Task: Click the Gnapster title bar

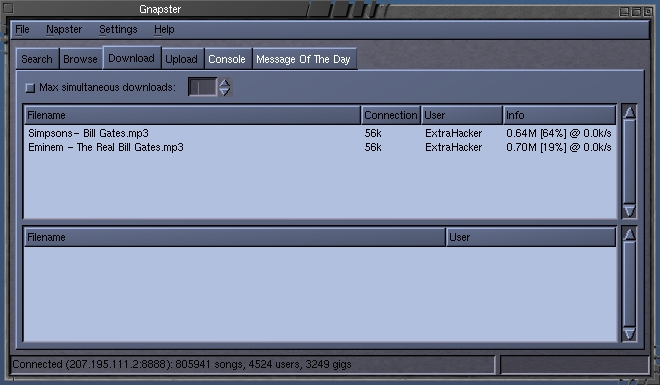Action: tap(160, 9)
